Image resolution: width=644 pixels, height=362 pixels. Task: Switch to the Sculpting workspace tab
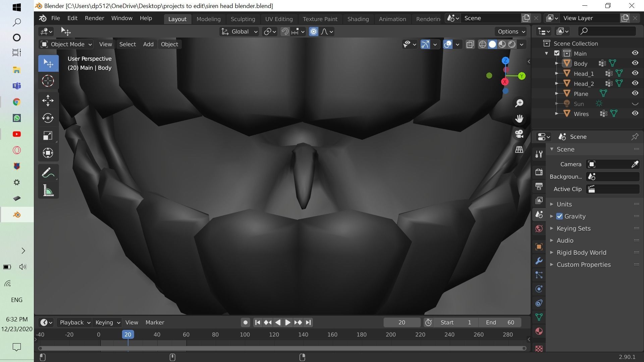click(x=243, y=19)
